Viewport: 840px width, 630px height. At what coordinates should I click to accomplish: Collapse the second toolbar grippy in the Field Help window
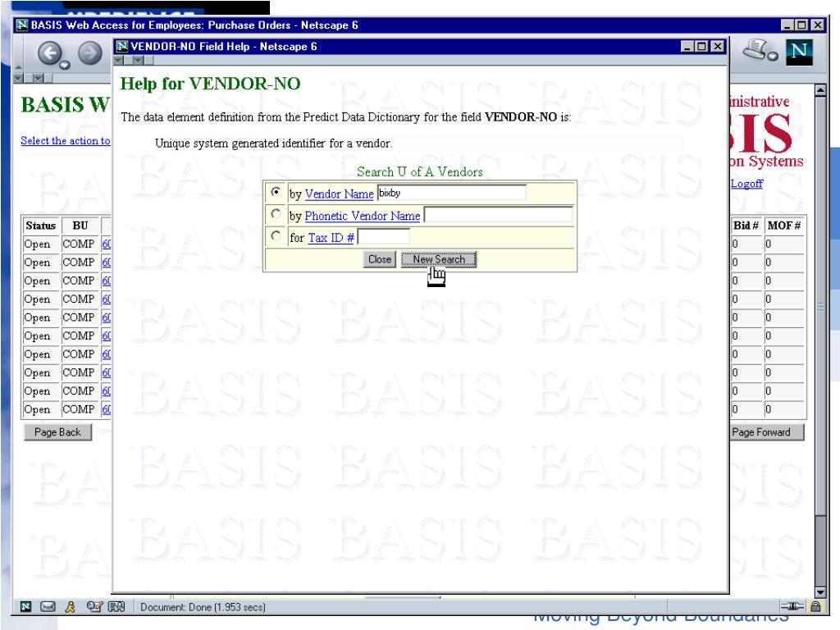click(x=138, y=61)
